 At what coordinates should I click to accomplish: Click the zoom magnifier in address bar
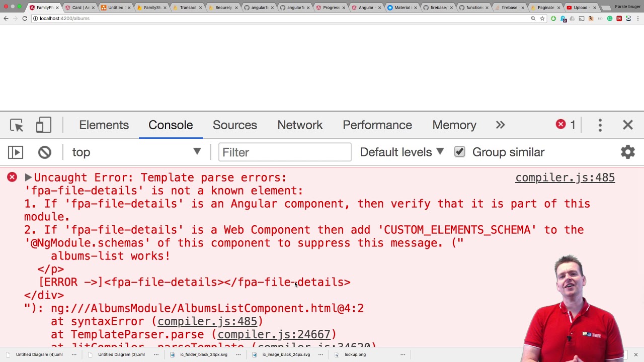533,19
